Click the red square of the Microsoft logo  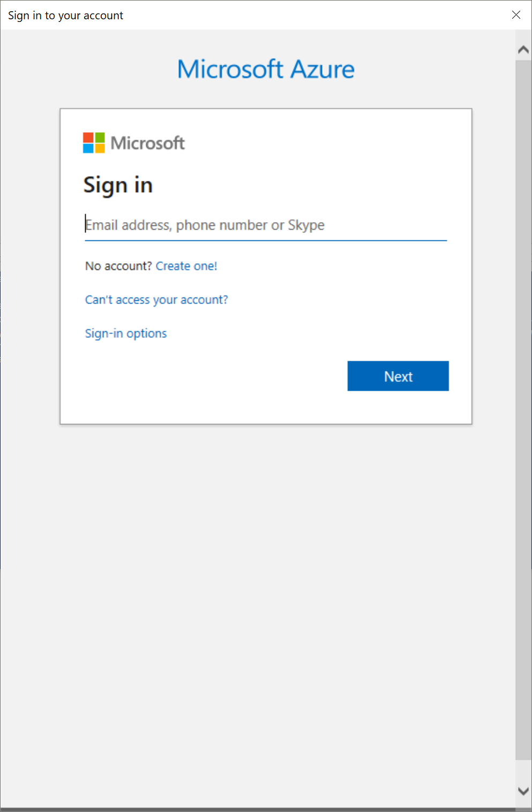pyautogui.click(x=88, y=138)
